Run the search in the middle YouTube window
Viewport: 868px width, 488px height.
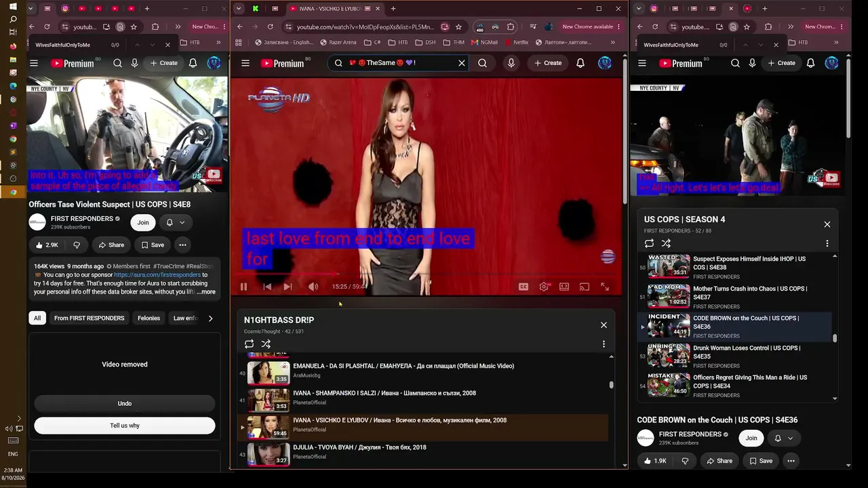(x=482, y=63)
